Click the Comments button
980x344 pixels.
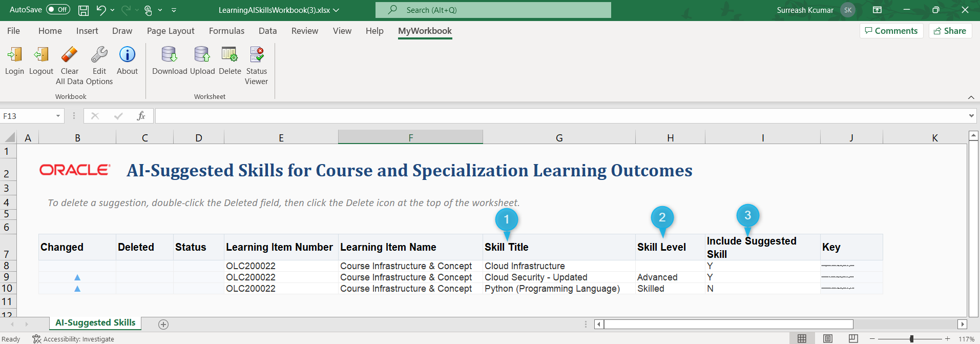[x=891, y=31]
